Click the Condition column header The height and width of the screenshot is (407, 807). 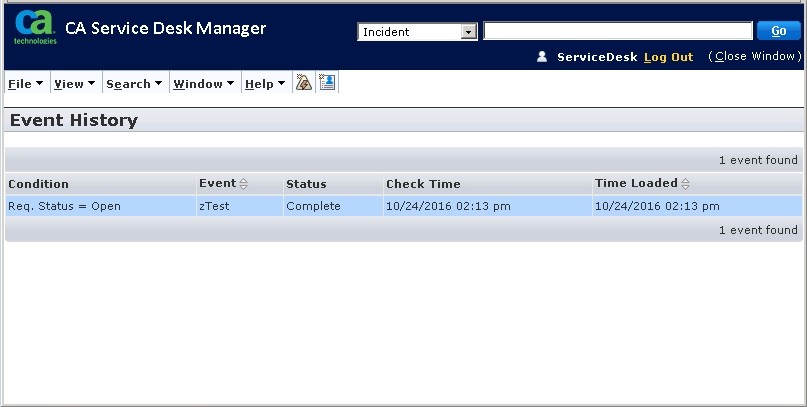pyautogui.click(x=39, y=184)
